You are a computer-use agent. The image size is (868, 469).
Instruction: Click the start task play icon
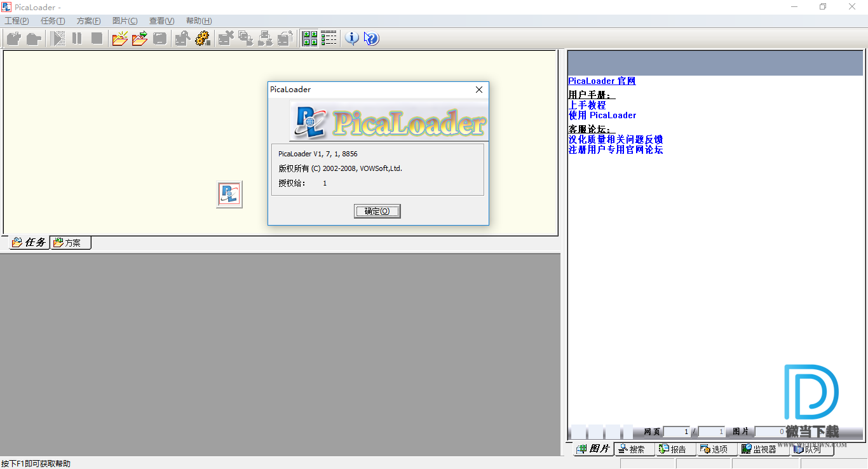pyautogui.click(x=58, y=39)
